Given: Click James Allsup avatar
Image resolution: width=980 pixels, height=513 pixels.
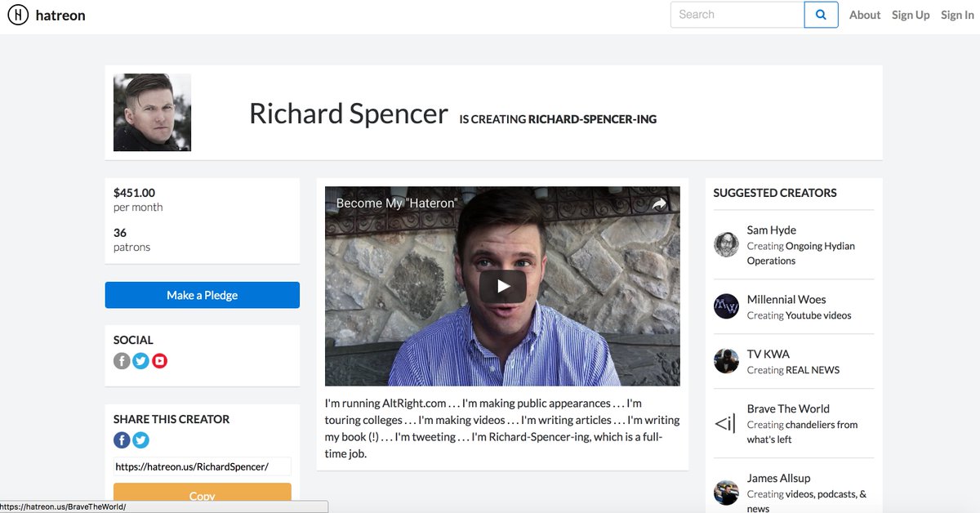Looking at the screenshot, I should (726, 493).
